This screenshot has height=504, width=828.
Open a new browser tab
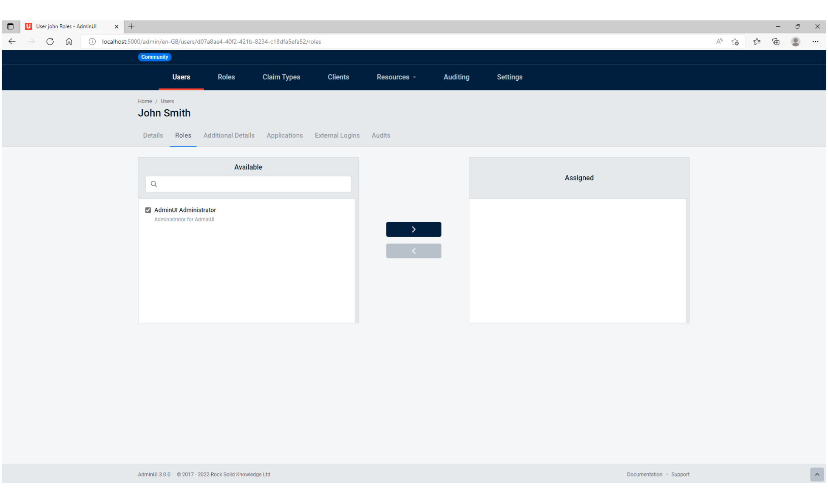coord(131,26)
